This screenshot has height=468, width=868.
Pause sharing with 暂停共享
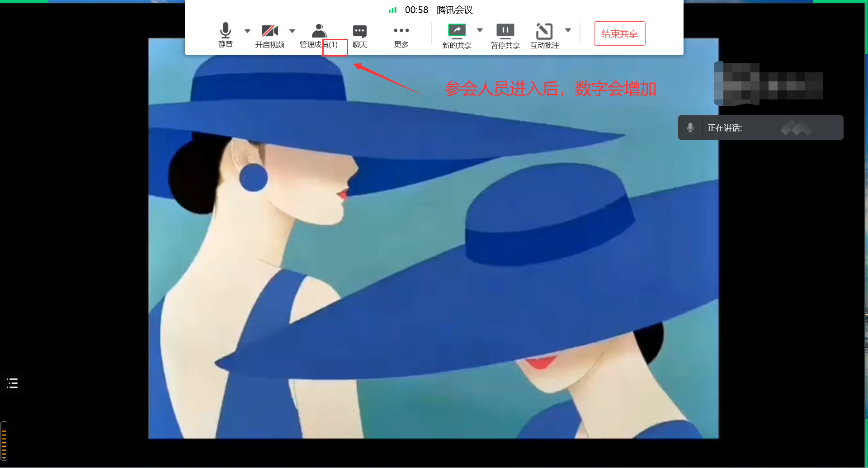pos(505,36)
